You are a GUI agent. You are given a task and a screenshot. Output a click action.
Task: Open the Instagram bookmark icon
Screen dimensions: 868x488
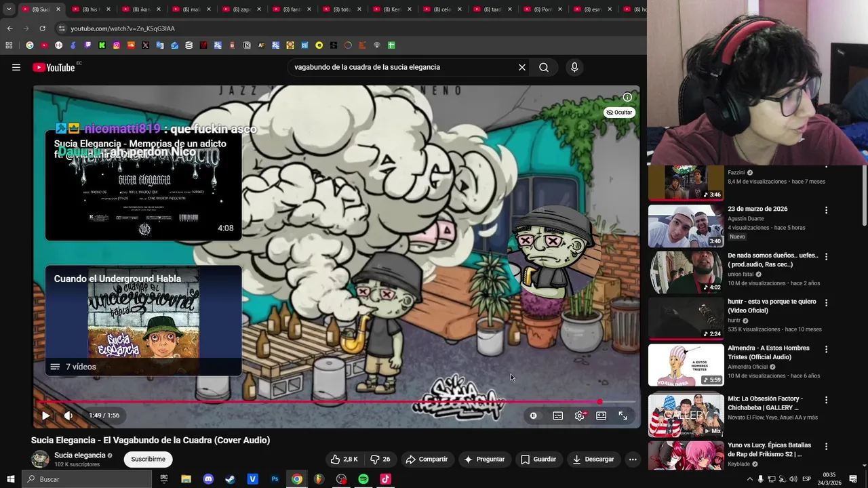coord(117,45)
